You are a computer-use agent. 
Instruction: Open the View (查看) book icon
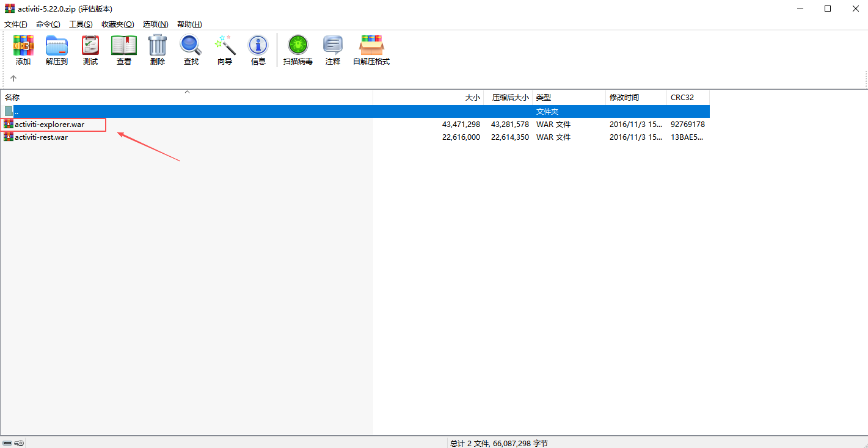click(x=124, y=49)
